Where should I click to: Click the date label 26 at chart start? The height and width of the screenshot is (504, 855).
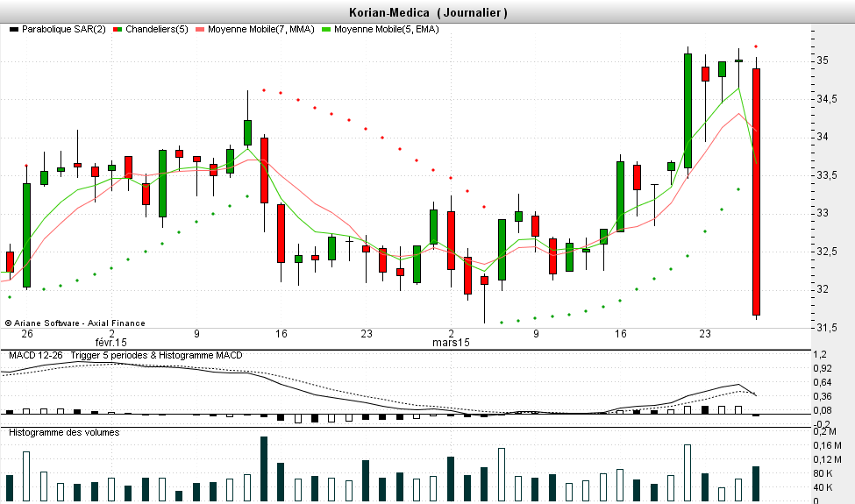(26, 333)
